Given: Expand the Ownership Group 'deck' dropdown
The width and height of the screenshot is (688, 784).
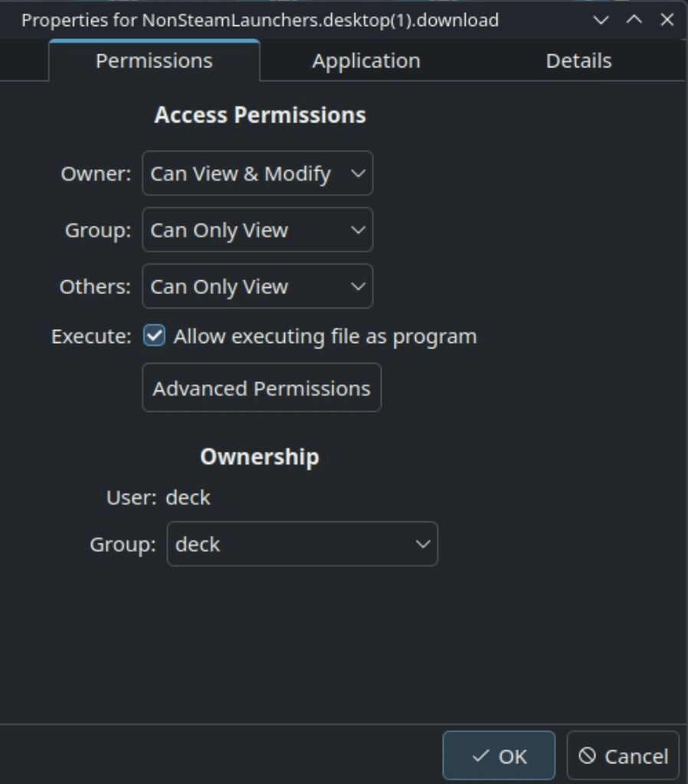Looking at the screenshot, I should (x=302, y=544).
